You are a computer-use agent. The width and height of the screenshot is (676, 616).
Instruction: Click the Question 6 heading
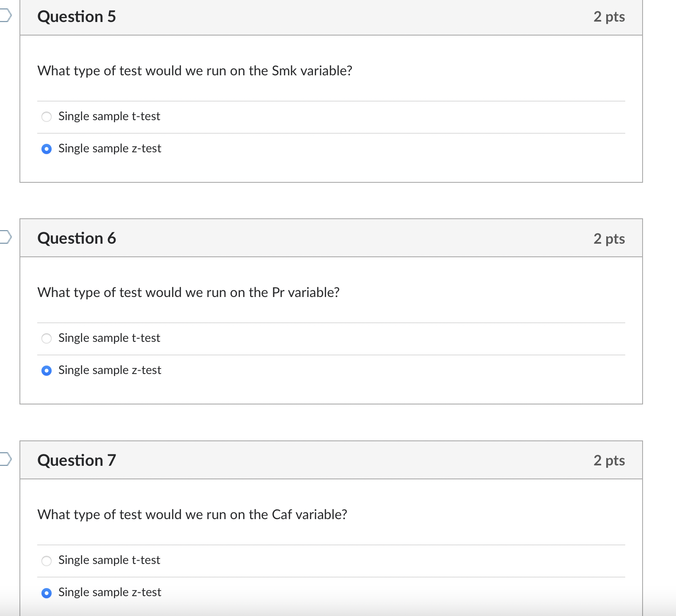point(77,238)
